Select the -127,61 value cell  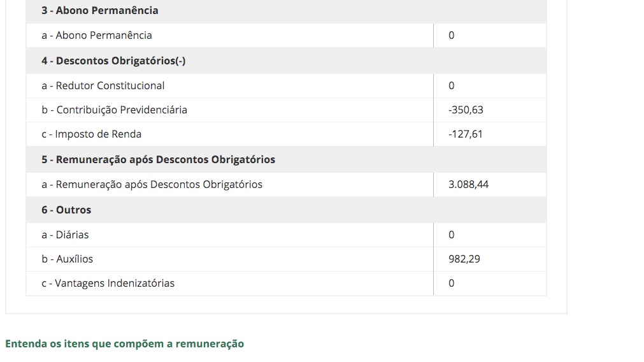pyautogui.click(x=490, y=134)
